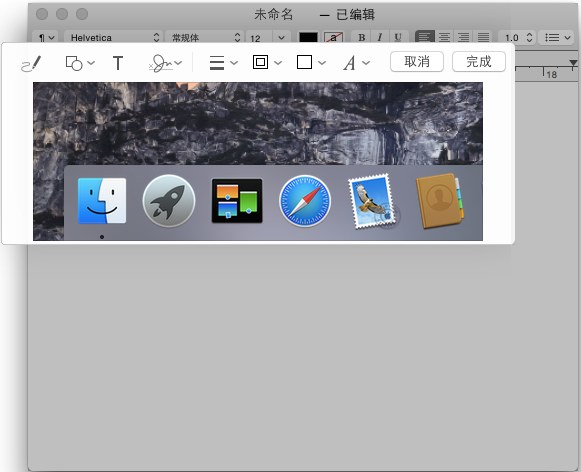Click the 取消 button
The width and height of the screenshot is (581, 472).
coord(417,61)
